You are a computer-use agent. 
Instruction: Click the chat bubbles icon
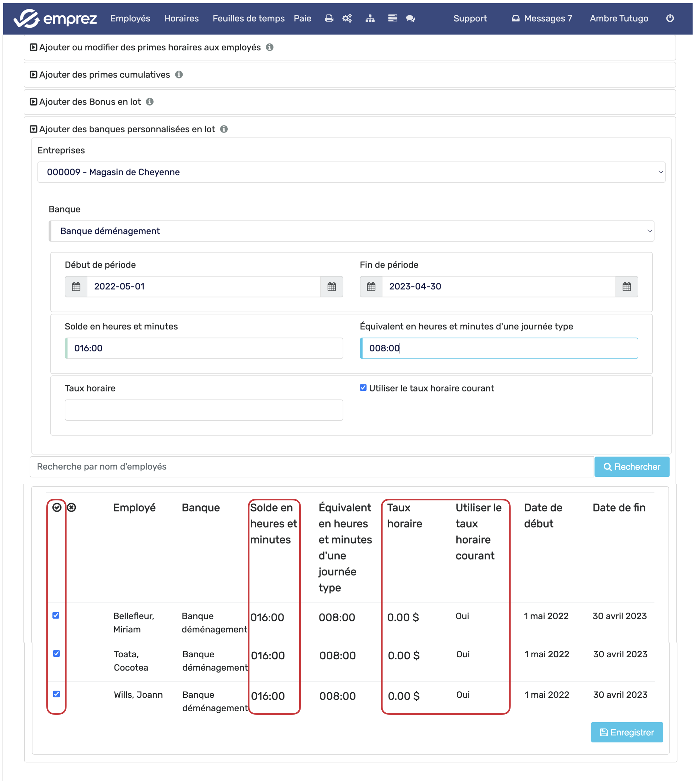click(410, 18)
